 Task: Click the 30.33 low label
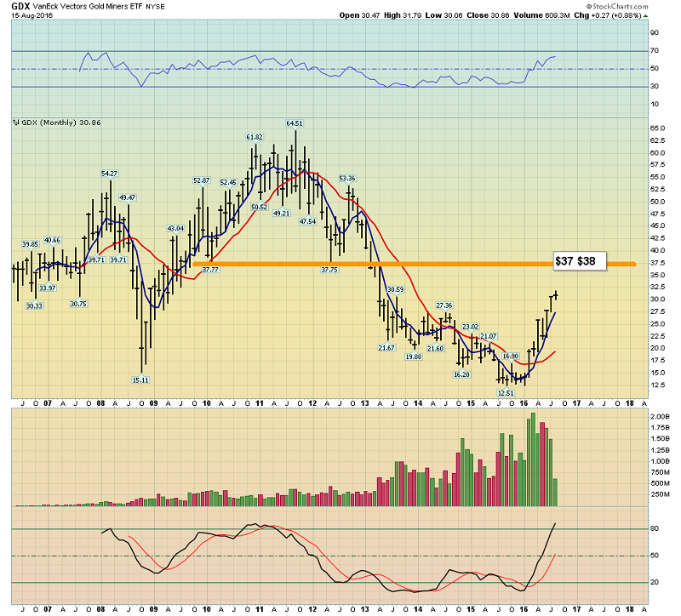tap(34, 306)
